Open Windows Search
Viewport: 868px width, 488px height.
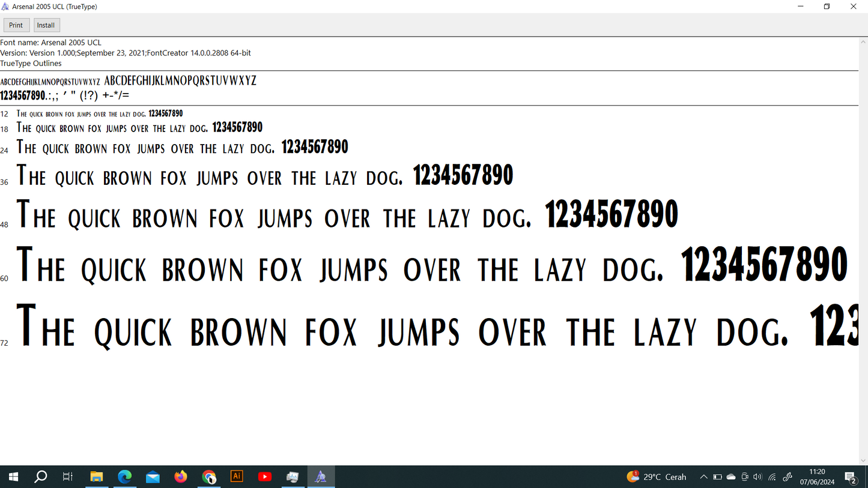[40, 476]
